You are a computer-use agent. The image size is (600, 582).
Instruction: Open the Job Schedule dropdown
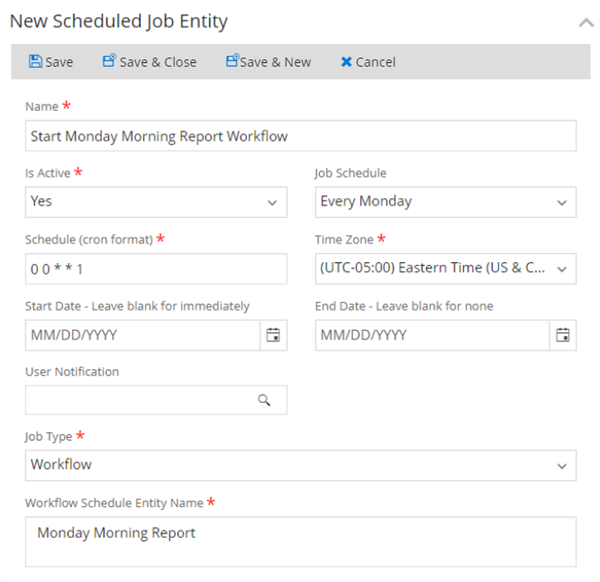(x=561, y=202)
